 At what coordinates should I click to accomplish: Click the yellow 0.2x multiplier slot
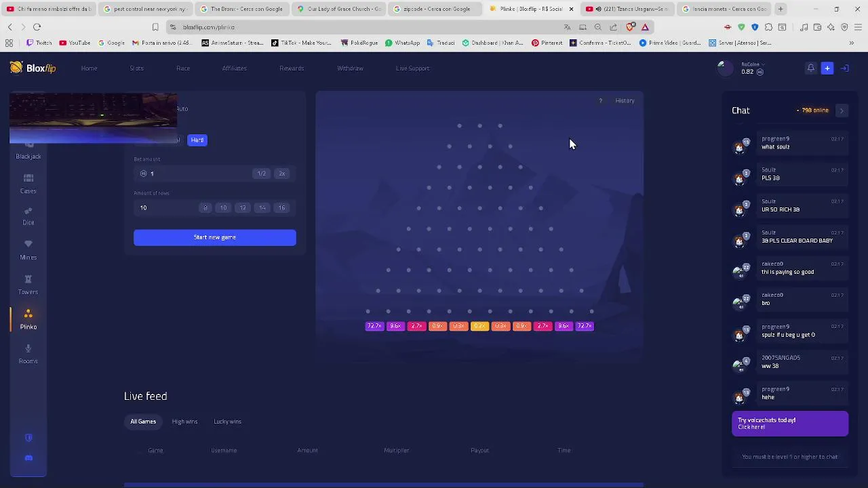click(x=479, y=326)
